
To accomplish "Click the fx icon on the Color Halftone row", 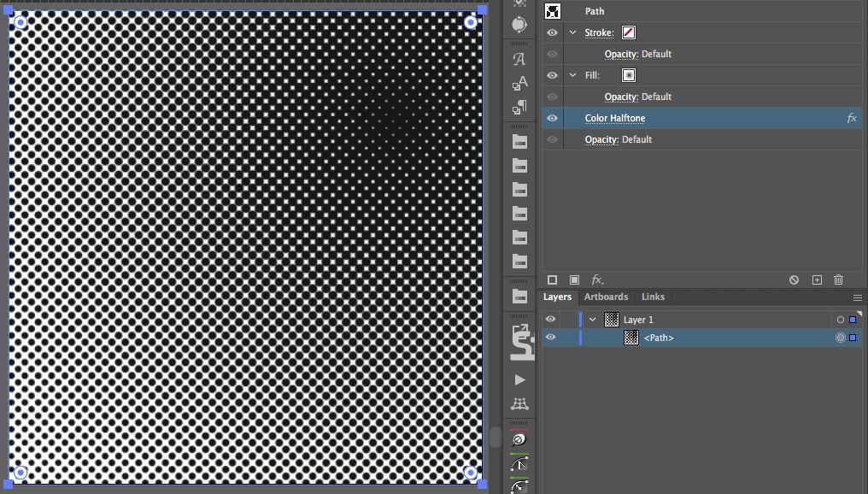I will coord(852,118).
